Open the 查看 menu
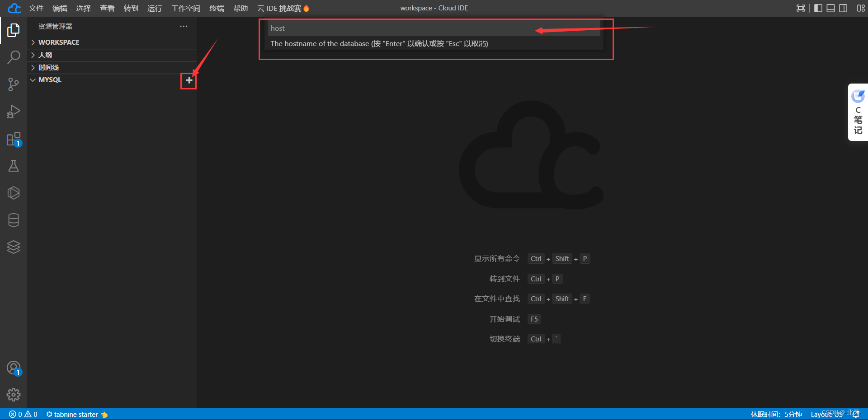The width and height of the screenshot is (868, 420). [107, 8]
